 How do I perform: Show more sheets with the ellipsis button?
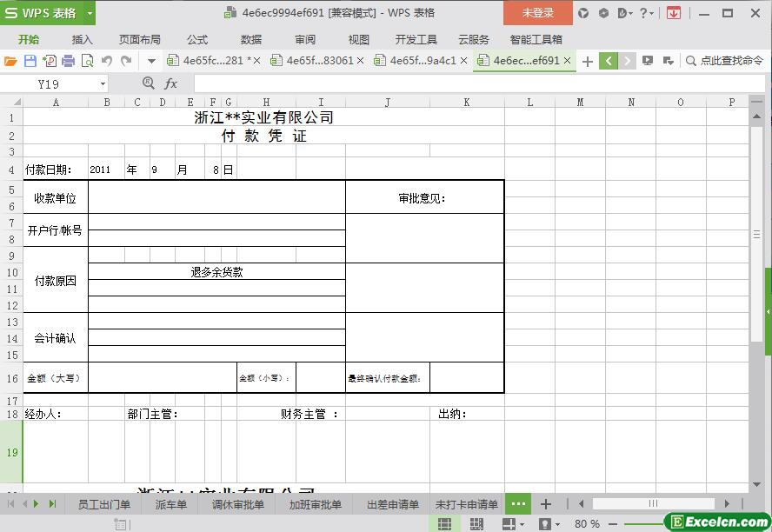518,504
